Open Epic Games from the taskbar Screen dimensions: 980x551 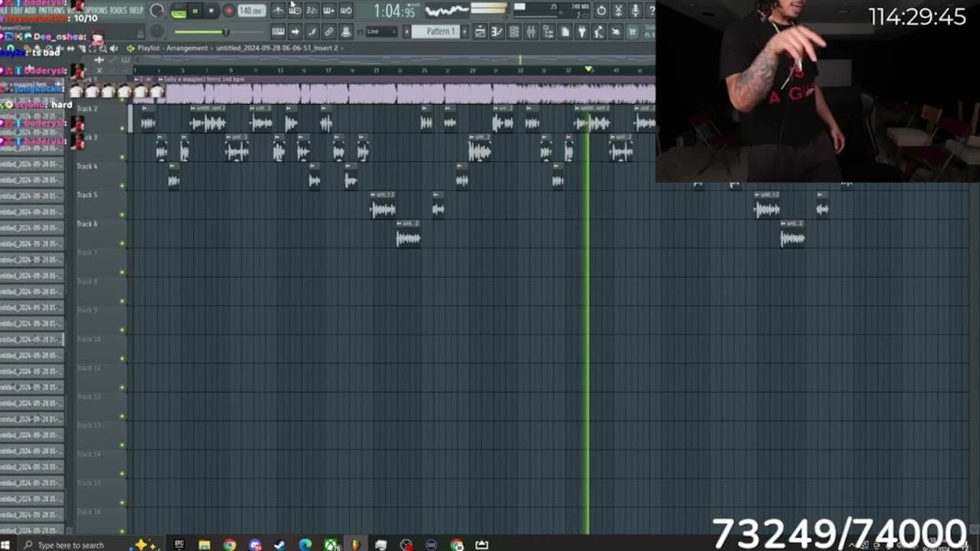tap(179, 545)
